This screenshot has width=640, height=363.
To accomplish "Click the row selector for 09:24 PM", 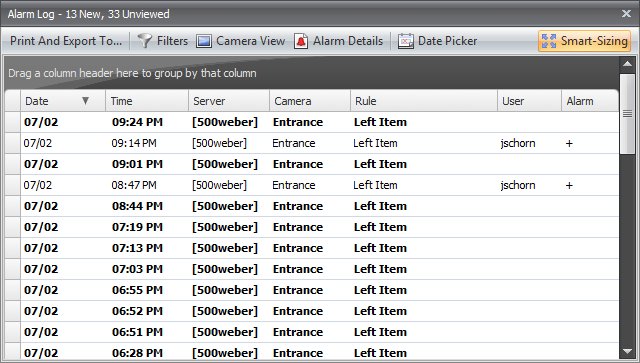I will [13, 122].
